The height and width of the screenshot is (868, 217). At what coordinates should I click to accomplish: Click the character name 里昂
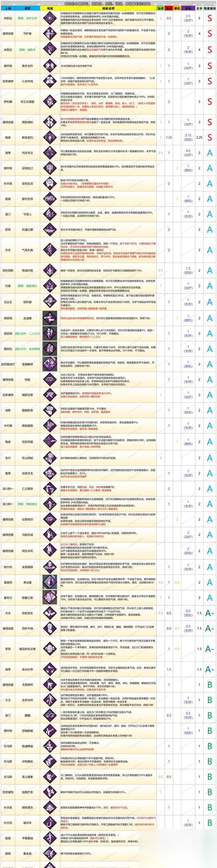8,473
